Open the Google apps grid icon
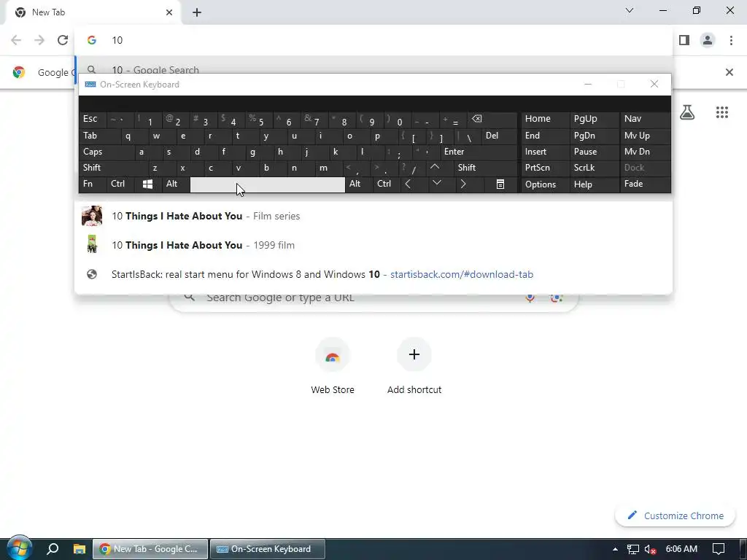This screenshot has width=747, height=560. (721, 112)
